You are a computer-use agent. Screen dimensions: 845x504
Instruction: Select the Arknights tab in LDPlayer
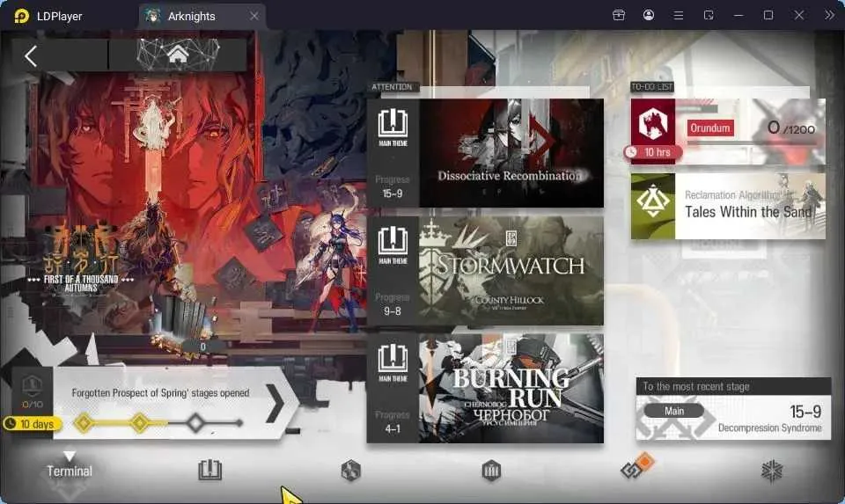click(x=202, y=16)
